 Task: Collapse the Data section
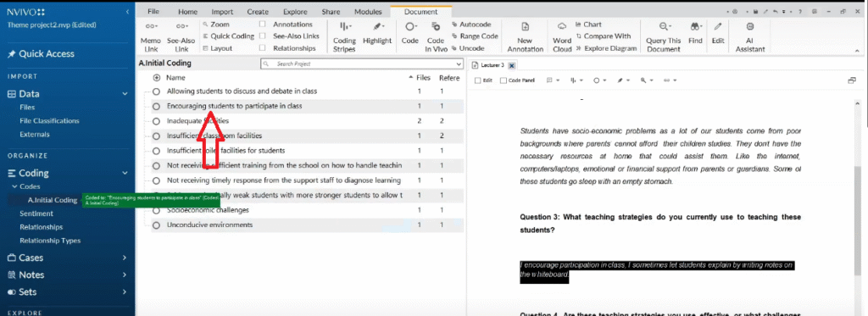click(125, 94)
